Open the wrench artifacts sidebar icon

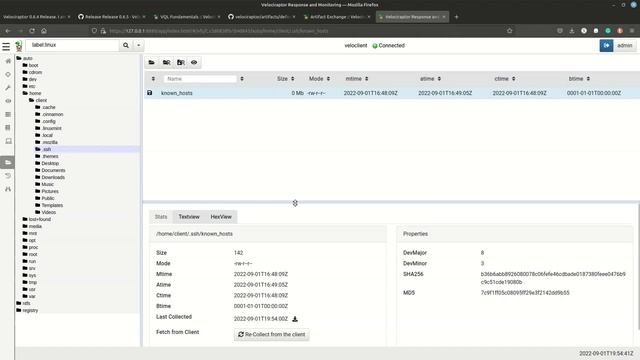click(8, 88)
